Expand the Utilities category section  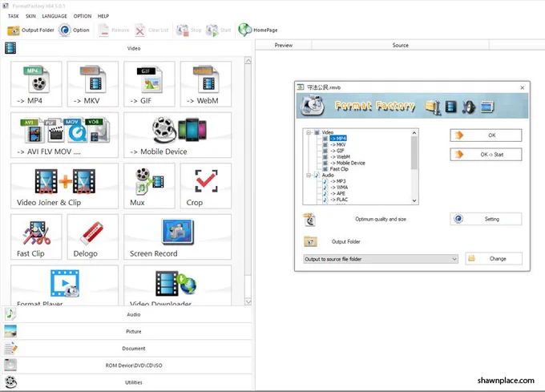pyautogui.click(x=127, y=382)
